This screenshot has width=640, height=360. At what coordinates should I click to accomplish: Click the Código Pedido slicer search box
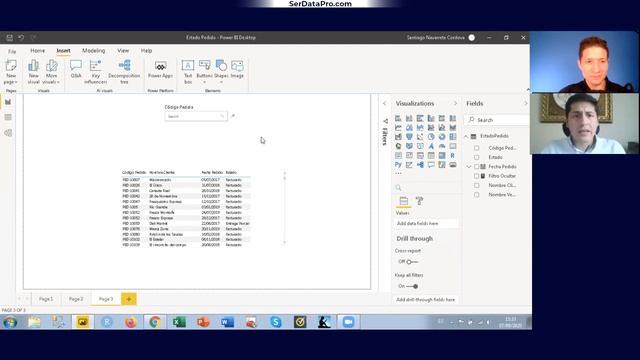tap(196, 116)
